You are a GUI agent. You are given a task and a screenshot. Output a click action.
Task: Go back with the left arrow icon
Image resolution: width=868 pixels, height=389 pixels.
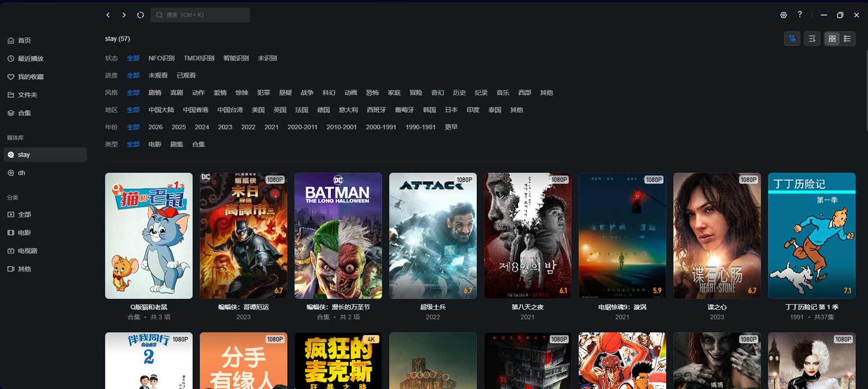108,15
